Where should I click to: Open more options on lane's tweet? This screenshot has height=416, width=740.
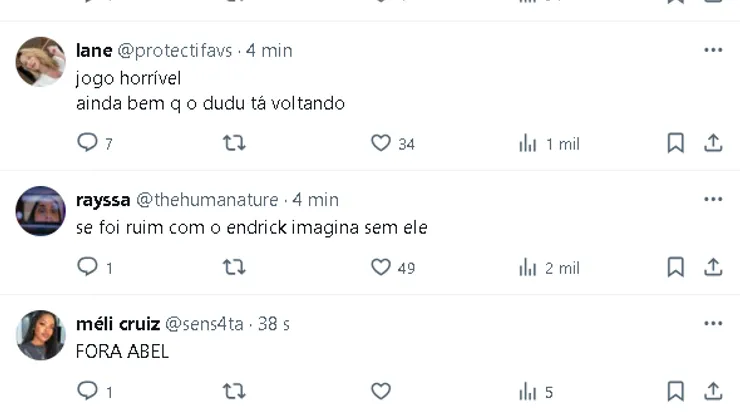click(x=713, y=50)
